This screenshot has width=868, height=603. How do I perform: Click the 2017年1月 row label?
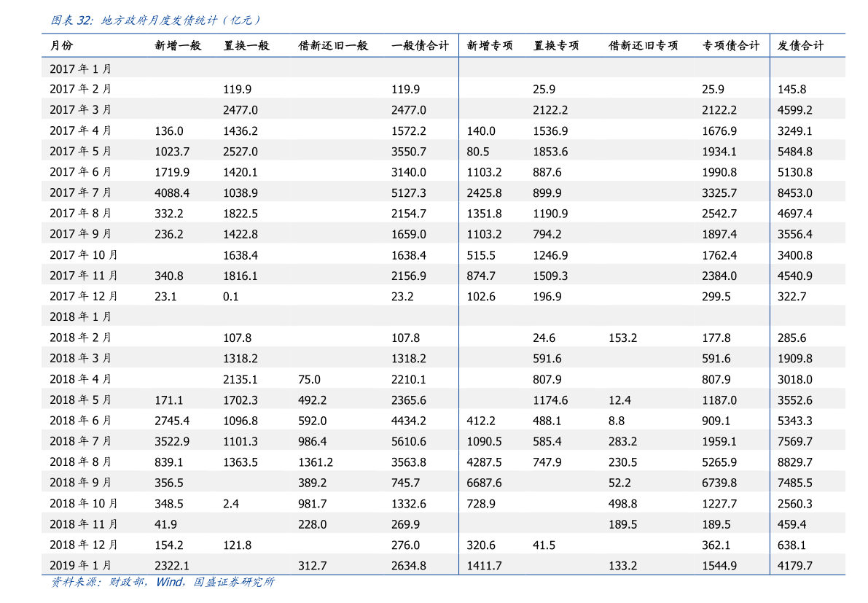pyautogui.click(x=81, y=69)
